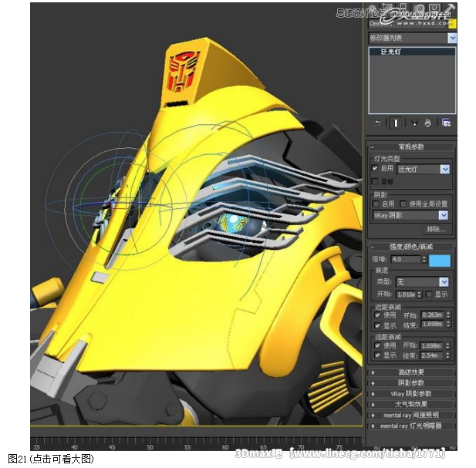Expand the 阴影参数 rollout
Viewport: 476px width, 468px height.
[411, 383]
